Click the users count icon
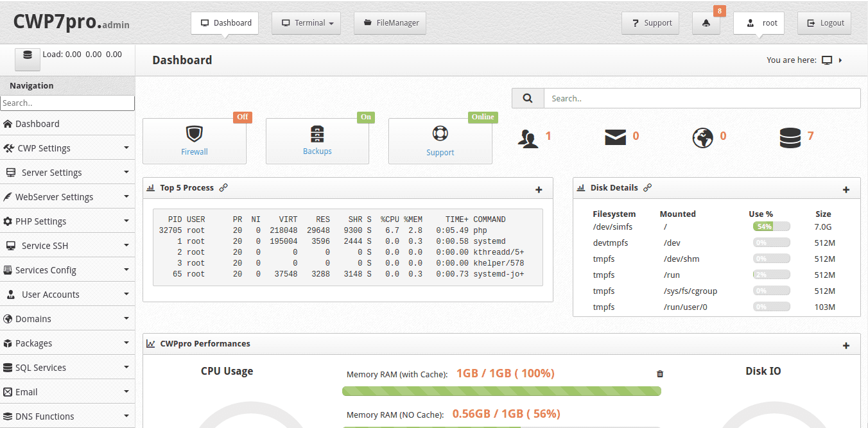Image resolution: width=868 pixels, height=428 pixels. pos(528,139)
